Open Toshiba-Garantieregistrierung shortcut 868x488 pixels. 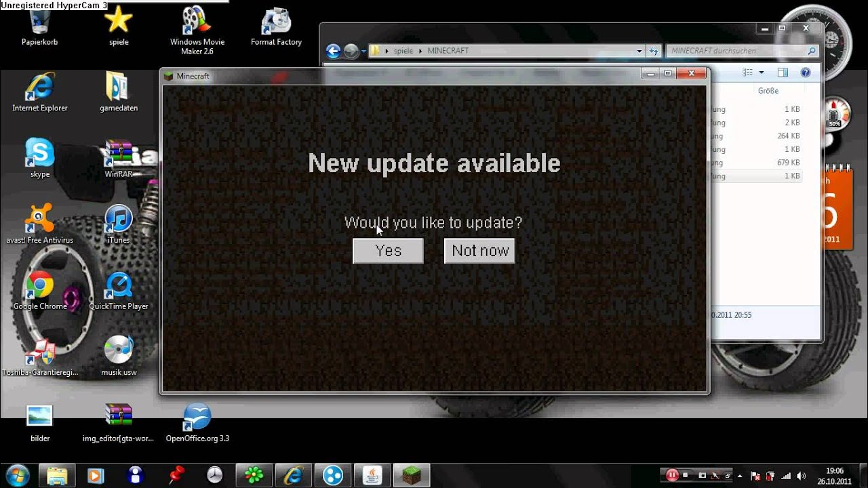tap(40, 357)
